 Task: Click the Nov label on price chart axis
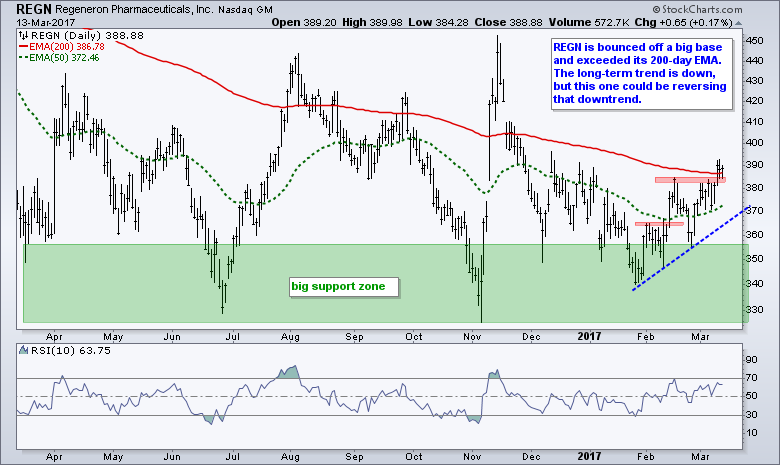click(472, 337)
